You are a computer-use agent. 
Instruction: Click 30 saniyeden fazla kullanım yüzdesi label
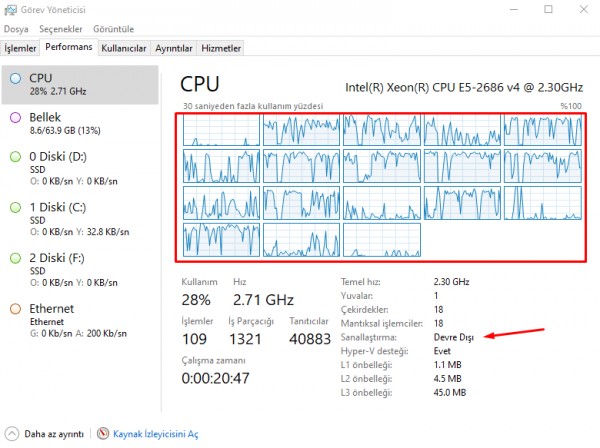pyautogui.click(x=253, y=106)
